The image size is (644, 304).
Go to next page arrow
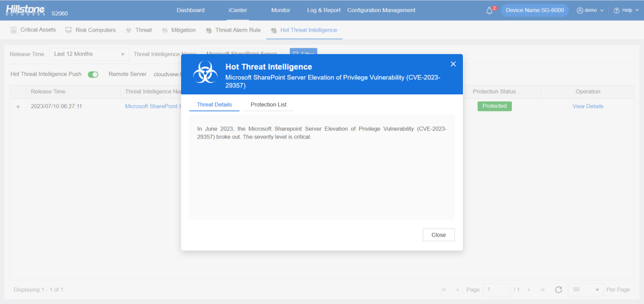529,290
